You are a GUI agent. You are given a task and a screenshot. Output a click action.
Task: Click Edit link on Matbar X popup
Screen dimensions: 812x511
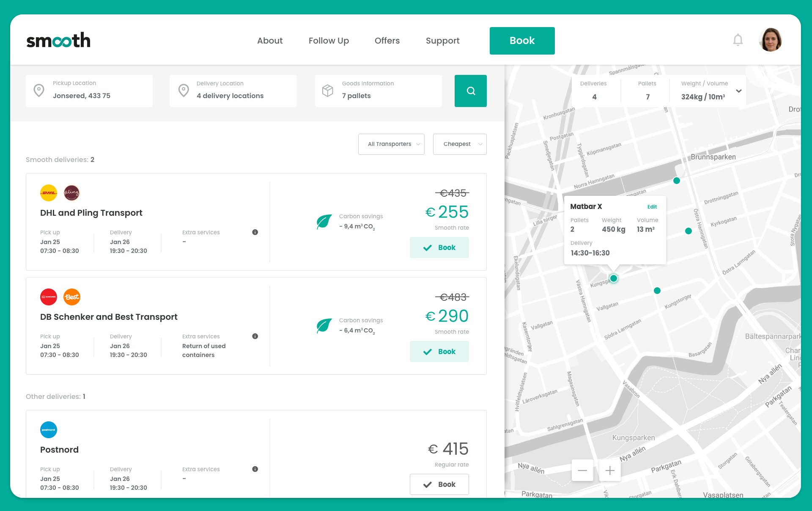coord(652,207)
